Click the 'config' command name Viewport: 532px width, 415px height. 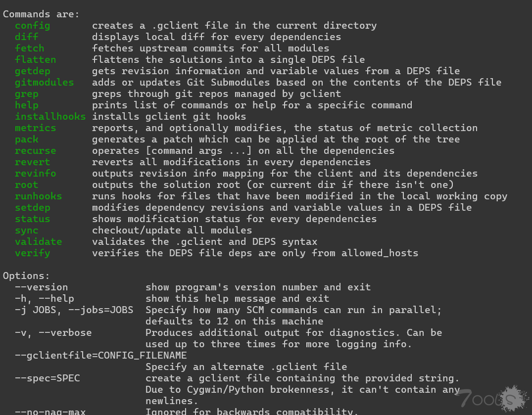[x=32, y=25]
